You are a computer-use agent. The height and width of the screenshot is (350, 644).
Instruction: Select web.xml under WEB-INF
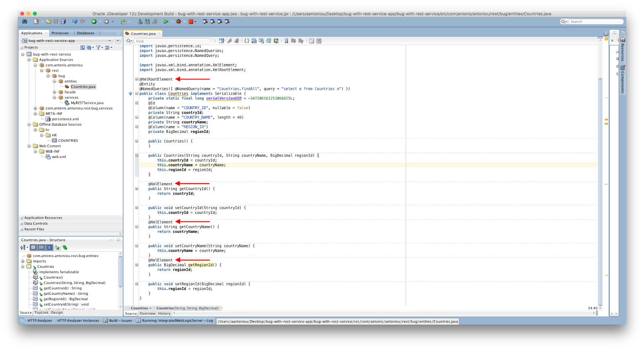59,157
